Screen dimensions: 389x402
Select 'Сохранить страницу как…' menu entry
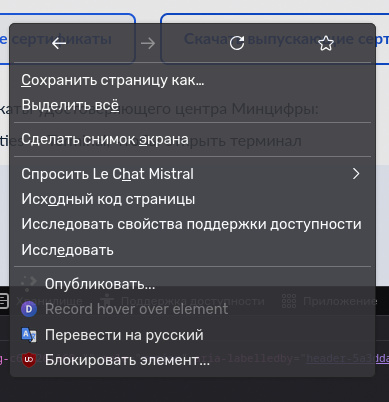pos(192,80)
